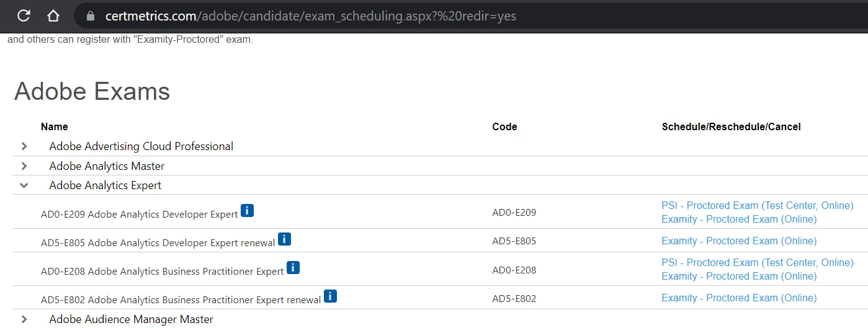Click the Schedule/Reschedule/Cancel column header
This screenshot has height=328, width=868.
pyautogui.click(x=732, y=126)
